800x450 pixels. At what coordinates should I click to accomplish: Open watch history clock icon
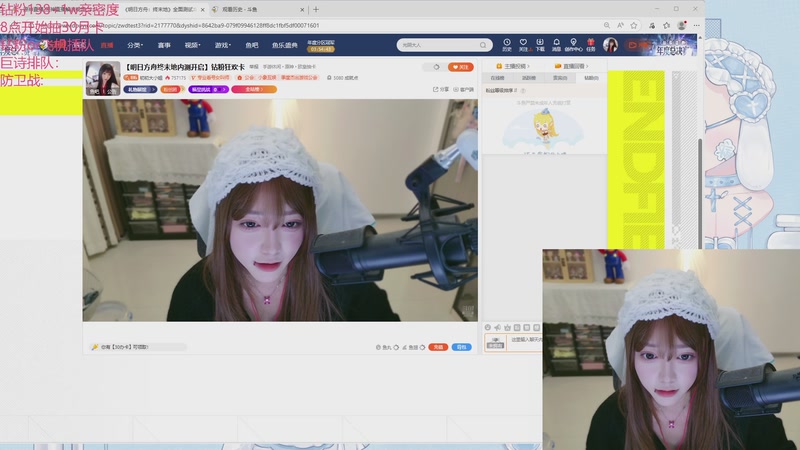507,45
